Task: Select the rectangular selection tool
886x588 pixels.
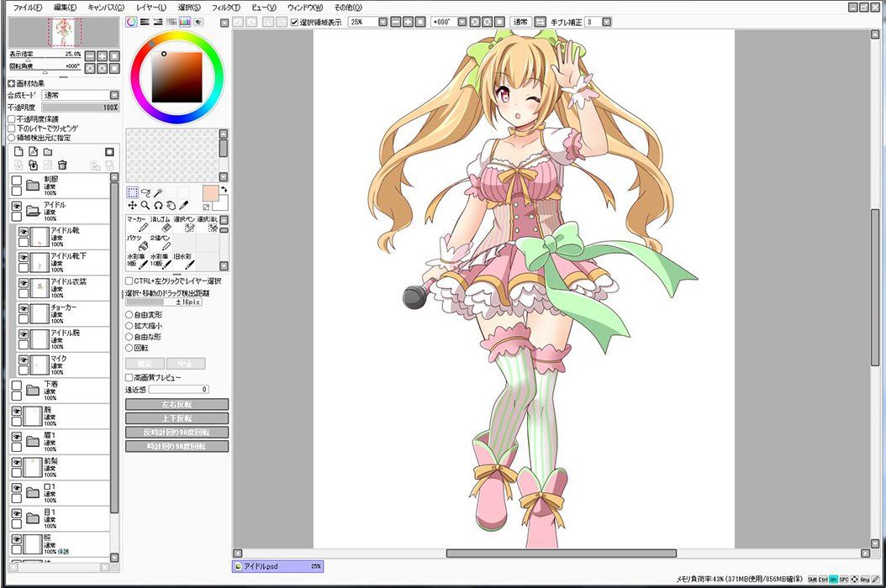Action: 132,192
